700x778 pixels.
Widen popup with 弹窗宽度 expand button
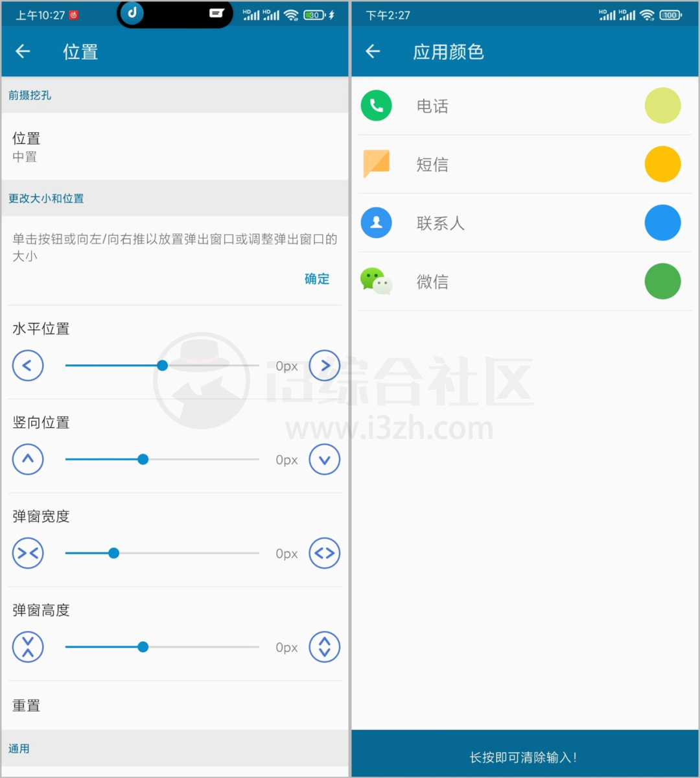click(x=325, y=554)
